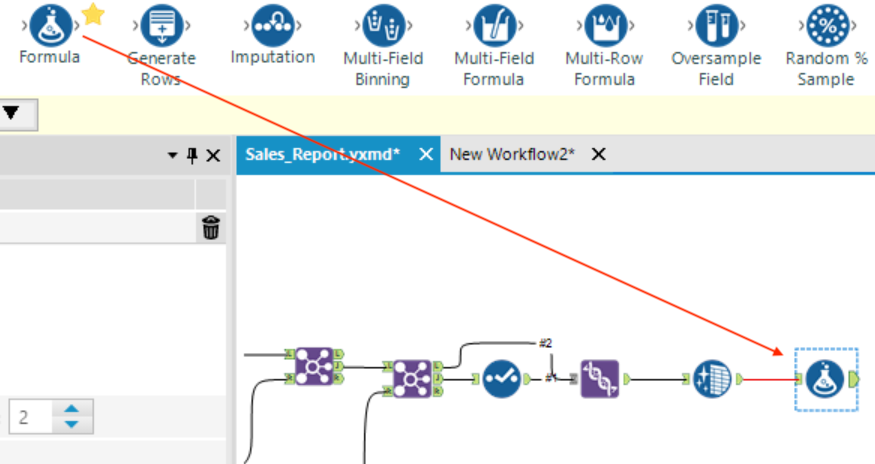The height and width of the screenshot is (464, 875).
Task: Select the Multi-Field Binning tool
Action: click(x=383, y=26)
